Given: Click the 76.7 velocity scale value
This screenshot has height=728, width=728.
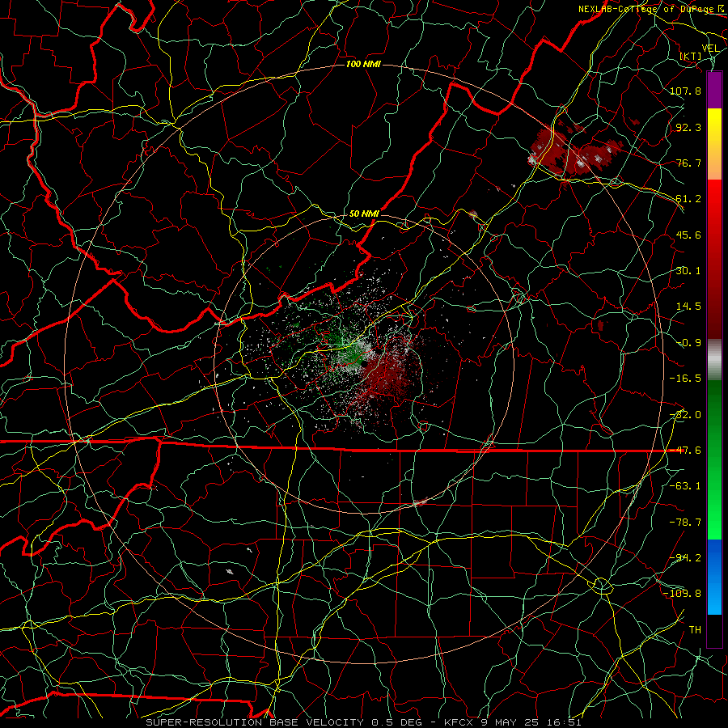Looking at the screenshot, I should 688,163.
